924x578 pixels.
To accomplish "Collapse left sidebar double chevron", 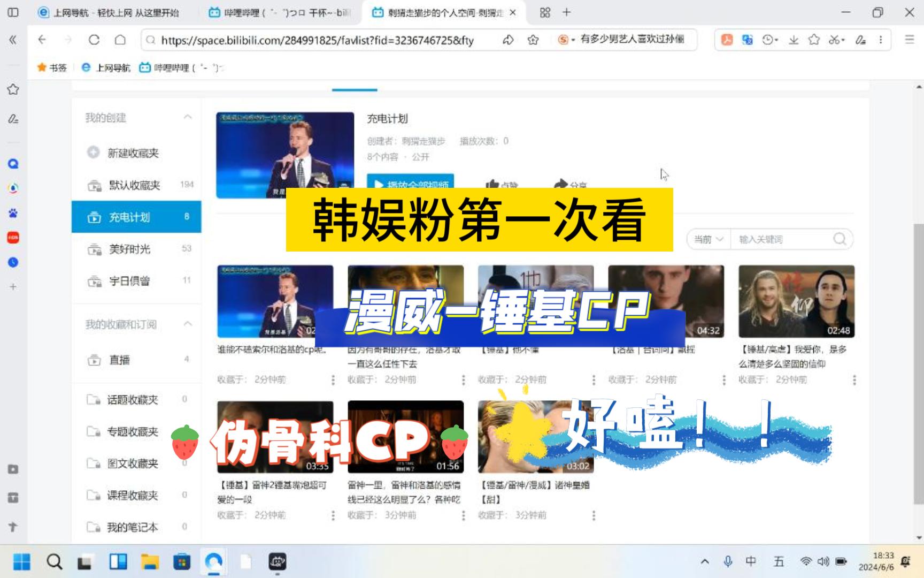I will pos(13,40).
